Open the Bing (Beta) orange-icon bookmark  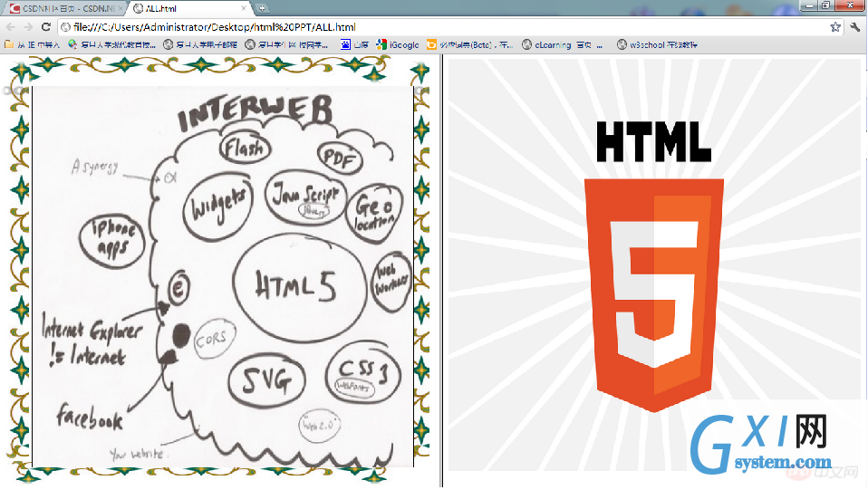click(470, 45)
